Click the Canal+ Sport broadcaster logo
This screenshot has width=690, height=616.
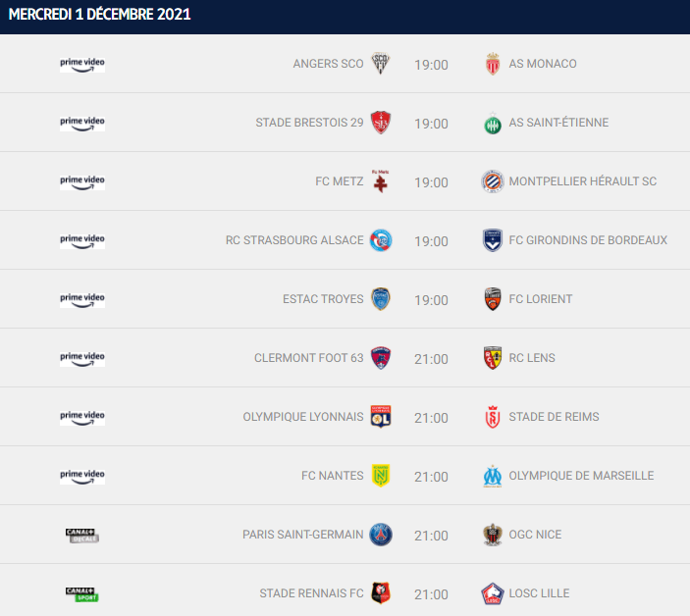pos(82,593)
